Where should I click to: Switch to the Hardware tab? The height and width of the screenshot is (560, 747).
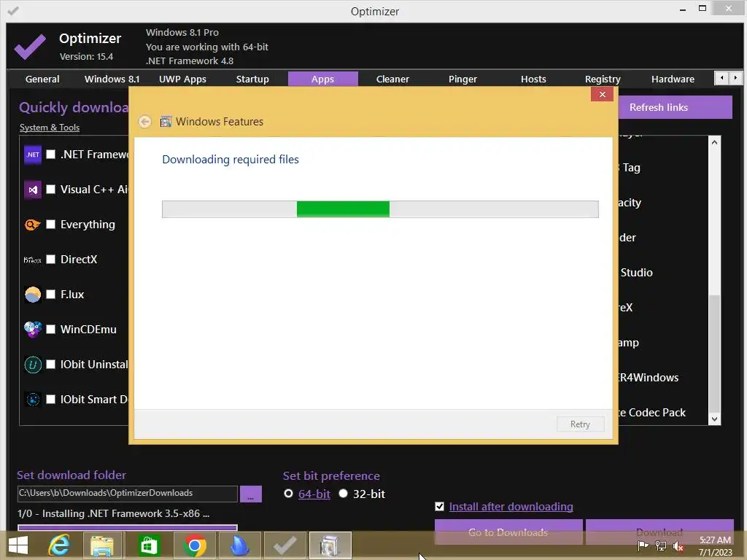pos(673,79)
